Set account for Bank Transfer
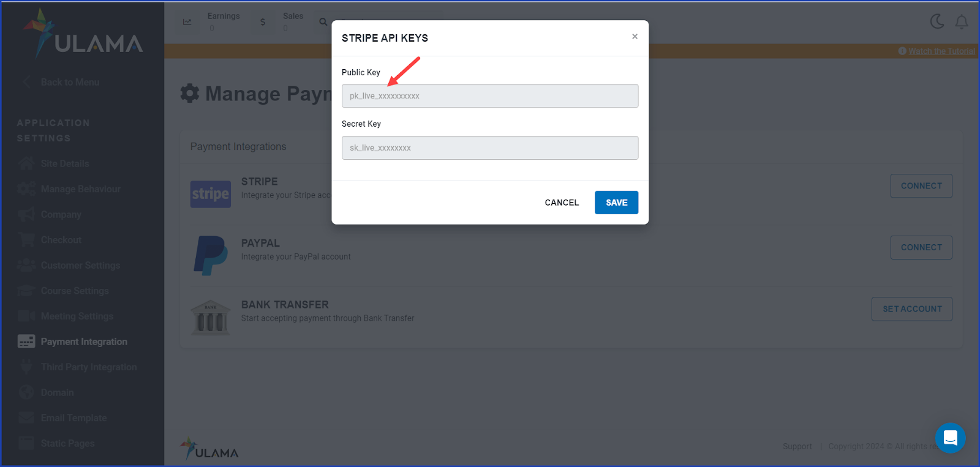The width and height of the screenshot is (980, 467). (912, 309)
